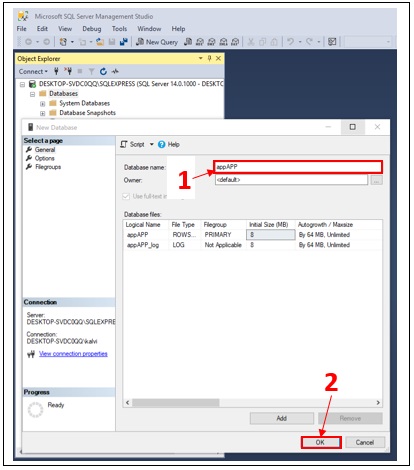Open the File menu

[x=22, y=29]
